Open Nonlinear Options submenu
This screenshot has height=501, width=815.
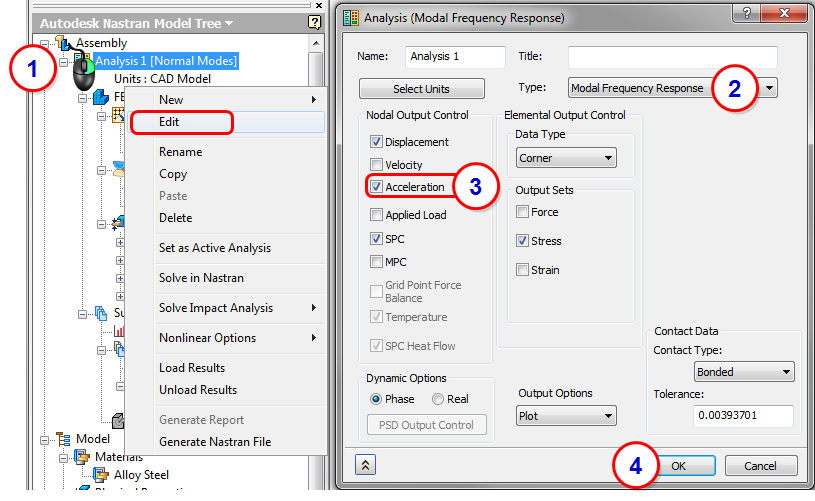[x=226, y=338]
